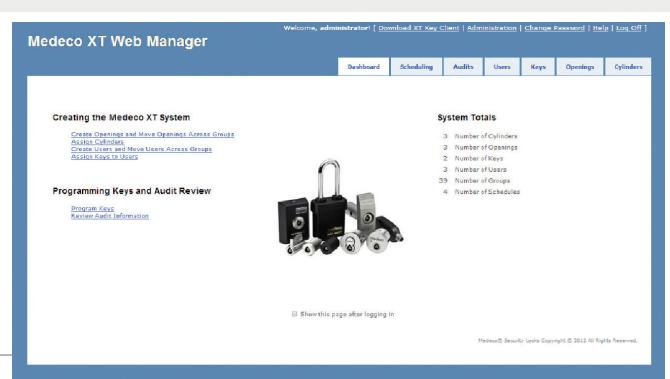Screen dimensions: 670x379
Task: Switch to the Scheduling tab
Action: (416, 67)
